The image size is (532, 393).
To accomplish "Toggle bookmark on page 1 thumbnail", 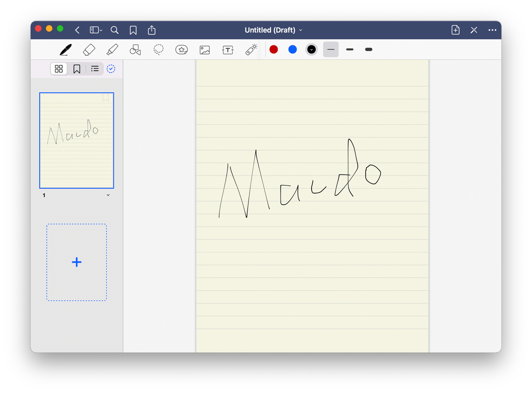I will tap(106, 97).
